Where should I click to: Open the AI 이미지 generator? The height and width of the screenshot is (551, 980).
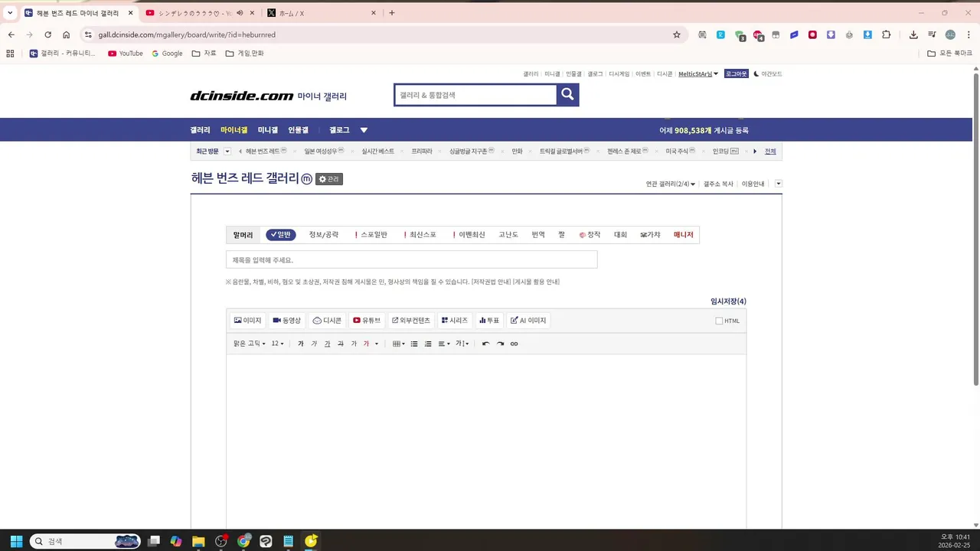(x=528, y=321)
